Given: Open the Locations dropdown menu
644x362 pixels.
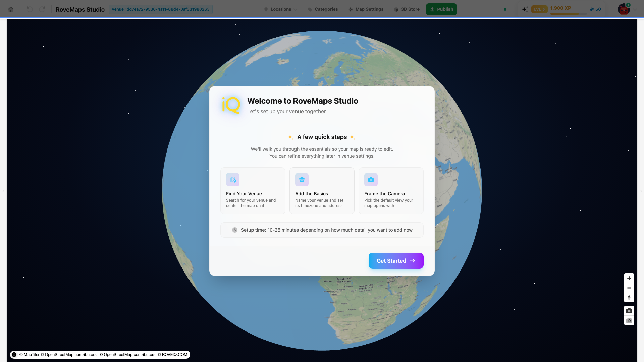Looking at the screenshot, I should 280,9.
